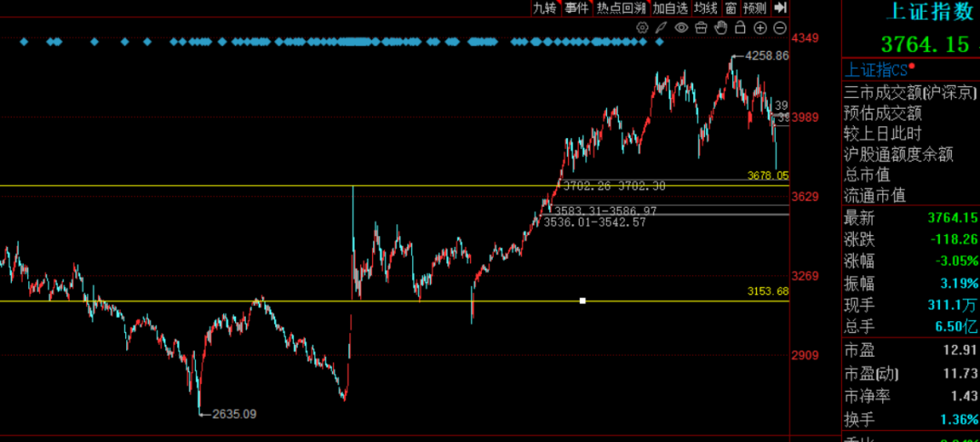The width and height of the screenshot is (980, 442).
Task: Toggle the padlock icon on chart toolbar
Action: 740,27
